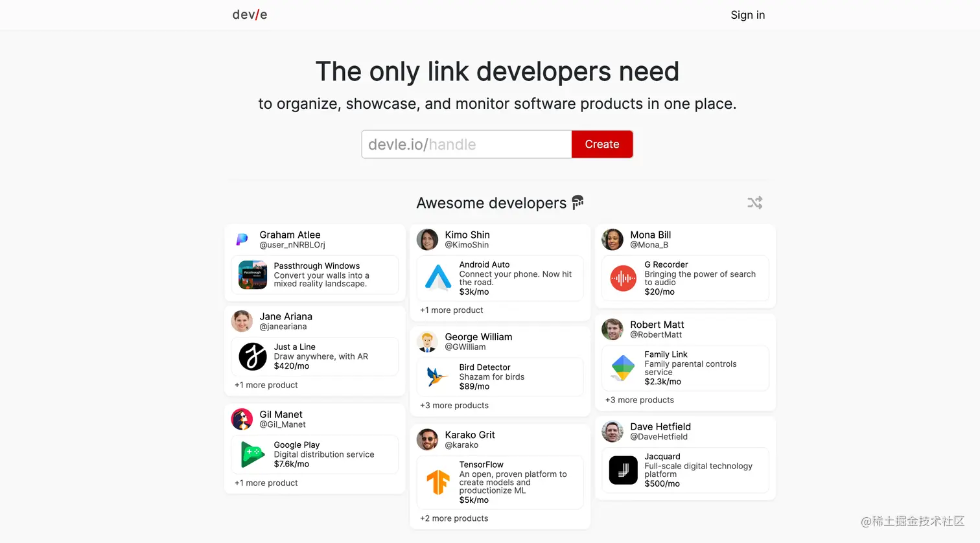
Task: Open Dave Hetfield's profile name
Action: [660, 426]
